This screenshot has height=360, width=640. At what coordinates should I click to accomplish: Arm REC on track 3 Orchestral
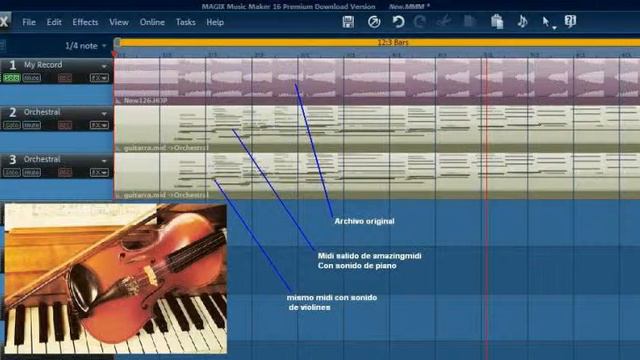[x=64, y=173]
